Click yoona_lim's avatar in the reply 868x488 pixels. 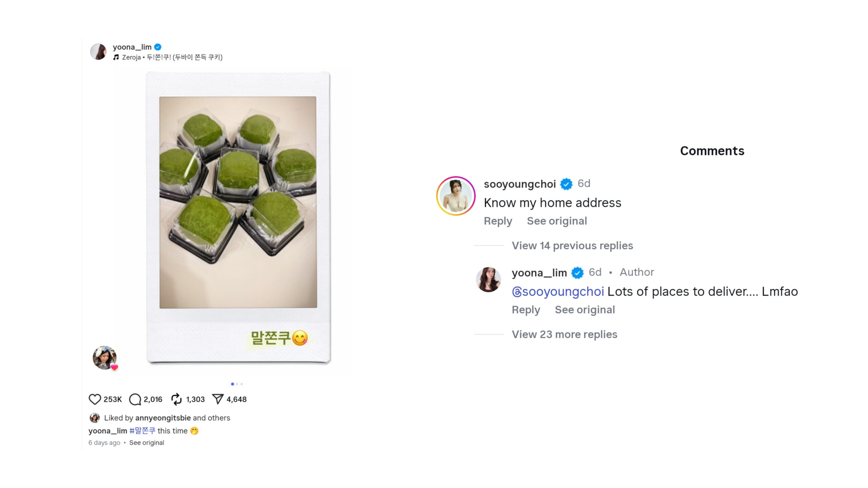(488, 279)
